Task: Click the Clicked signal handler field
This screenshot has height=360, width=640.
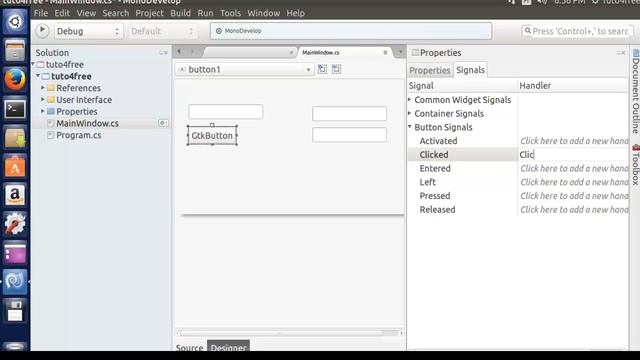Action: tap(573, 154)
